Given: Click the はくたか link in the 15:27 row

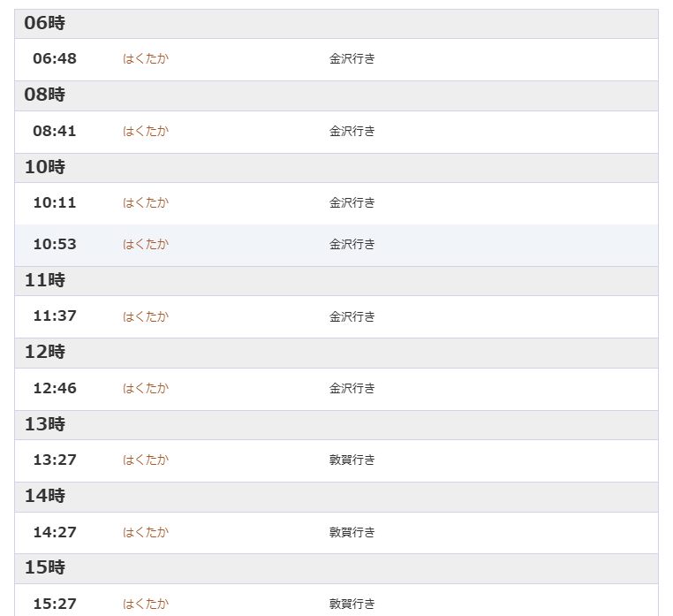Looking at the screenshot, I should pyautogui.click(x=145, y=605).
